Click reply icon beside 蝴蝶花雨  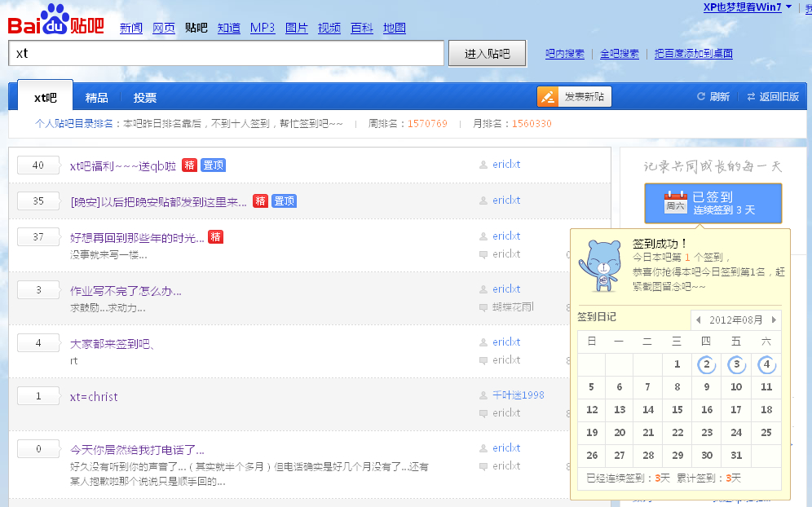483,307
